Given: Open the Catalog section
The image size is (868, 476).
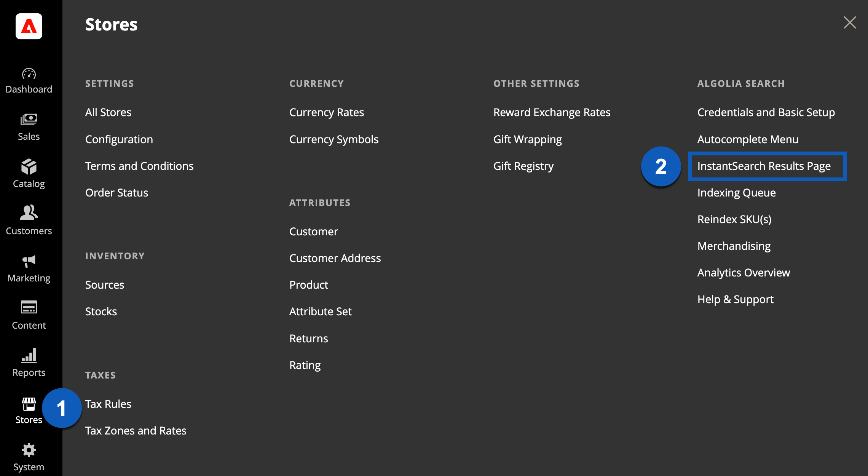Looking at the screenshot, I should pyautogui.click(x=29, y=174).
